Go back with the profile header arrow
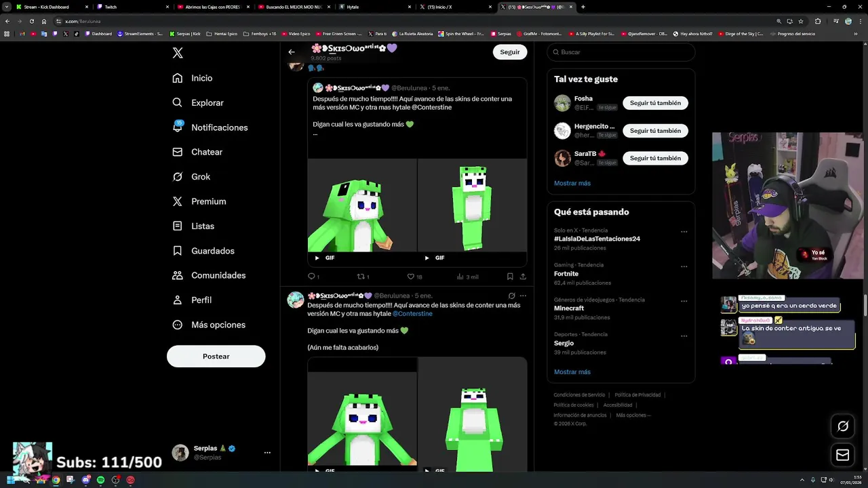 click(292, 52)
